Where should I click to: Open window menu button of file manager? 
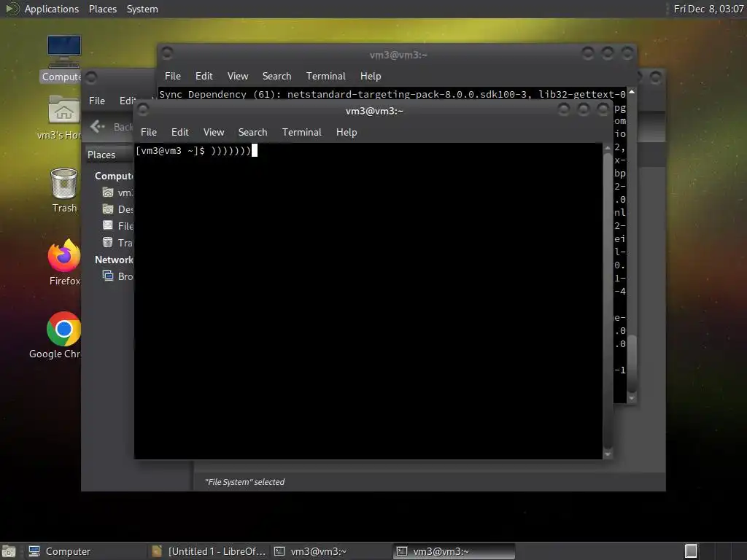[91, 77]
